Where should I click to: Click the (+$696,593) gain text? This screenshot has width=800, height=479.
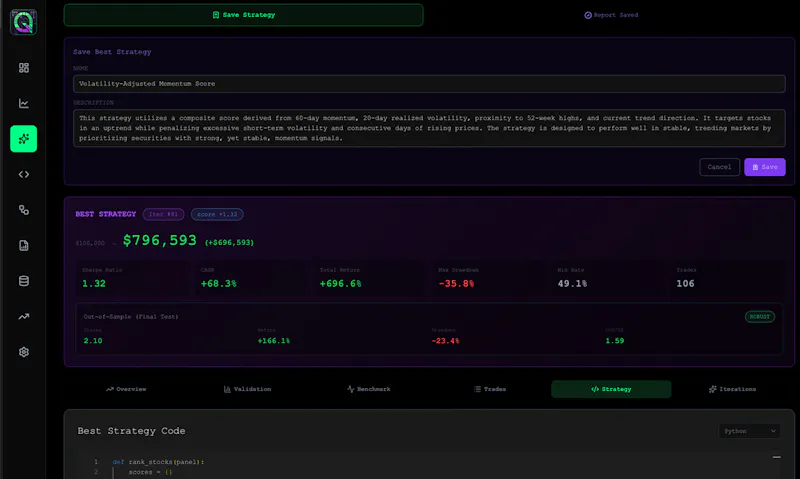229,242
